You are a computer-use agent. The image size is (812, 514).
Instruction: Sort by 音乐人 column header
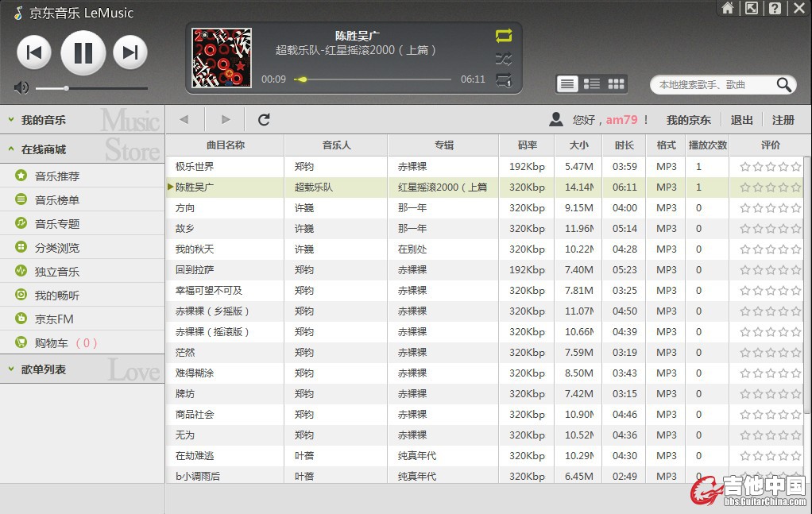tap(336, 145)
